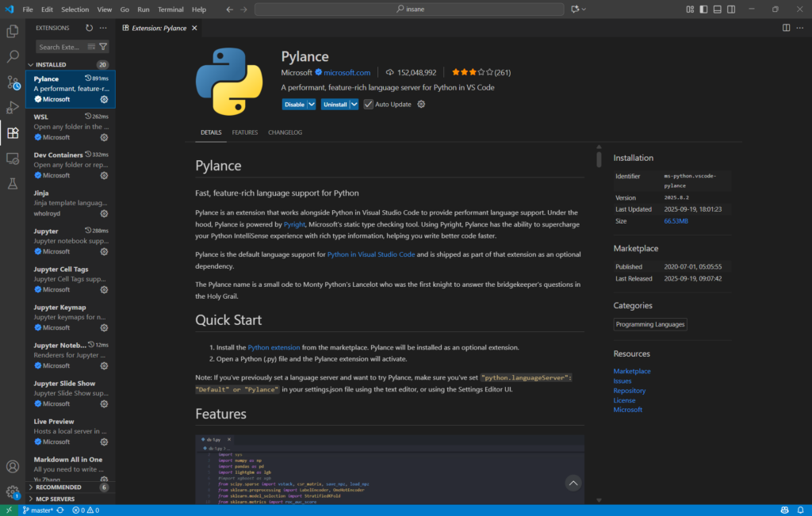The height and width of the screenshot is (516, 812).
Task: Open Python in Visual Studio Code link
Action: 371,254
